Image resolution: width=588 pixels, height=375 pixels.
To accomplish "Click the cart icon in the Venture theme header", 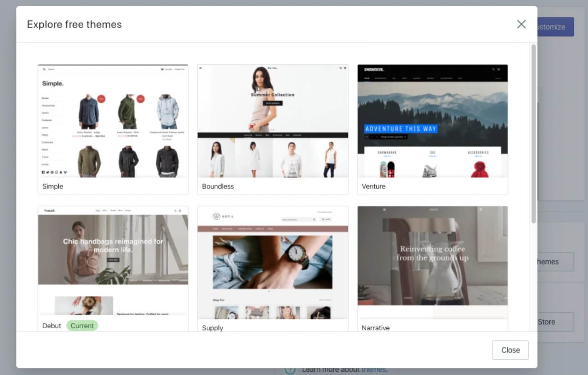I will (x=499, y=69).
